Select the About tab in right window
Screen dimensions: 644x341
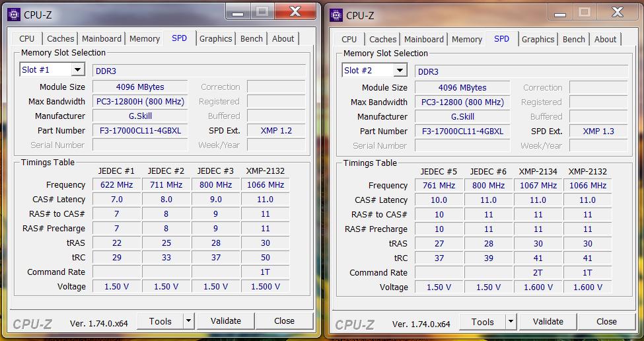pyautogui.click(x=605, y=39)
